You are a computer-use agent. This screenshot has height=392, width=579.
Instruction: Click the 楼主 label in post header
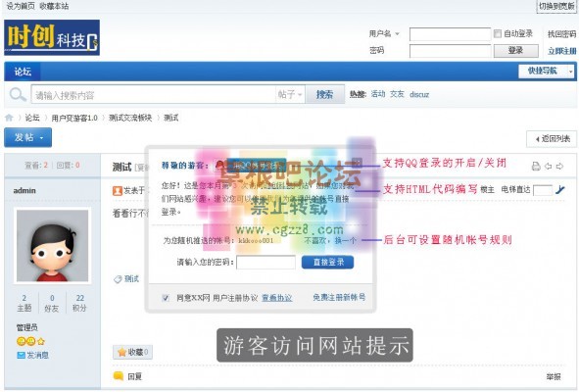point(488,189)
